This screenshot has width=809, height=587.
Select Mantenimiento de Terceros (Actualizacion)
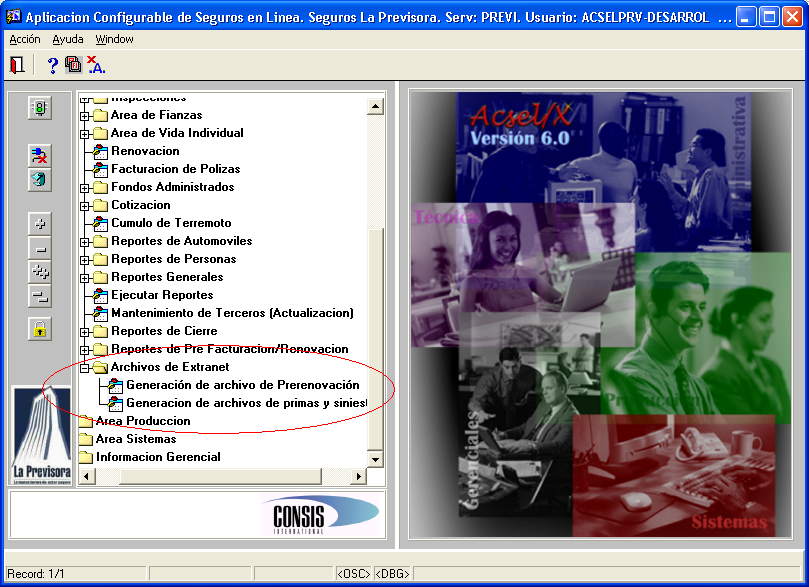[x=232, y=313]
